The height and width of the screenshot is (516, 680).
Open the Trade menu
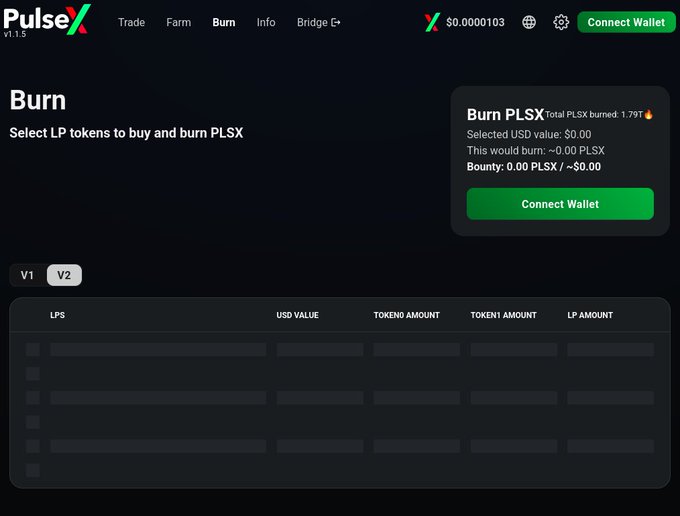131,22
